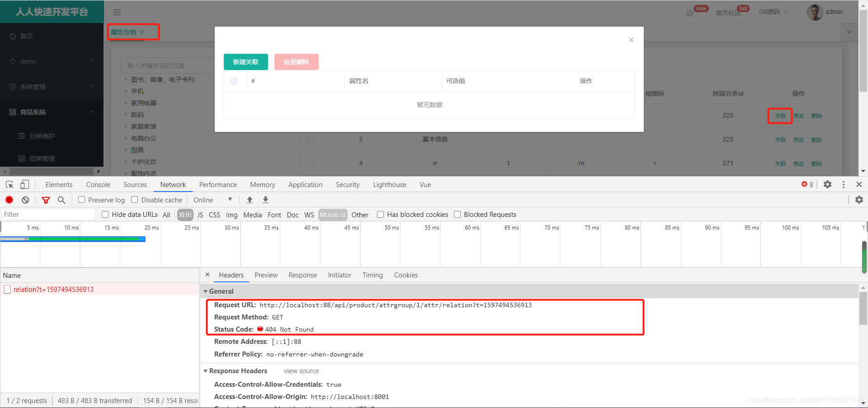This screenshot has height=408, width=868.
Task: Open the Response tab of the request
Action: pyautogui.click(x=302, y=275)
